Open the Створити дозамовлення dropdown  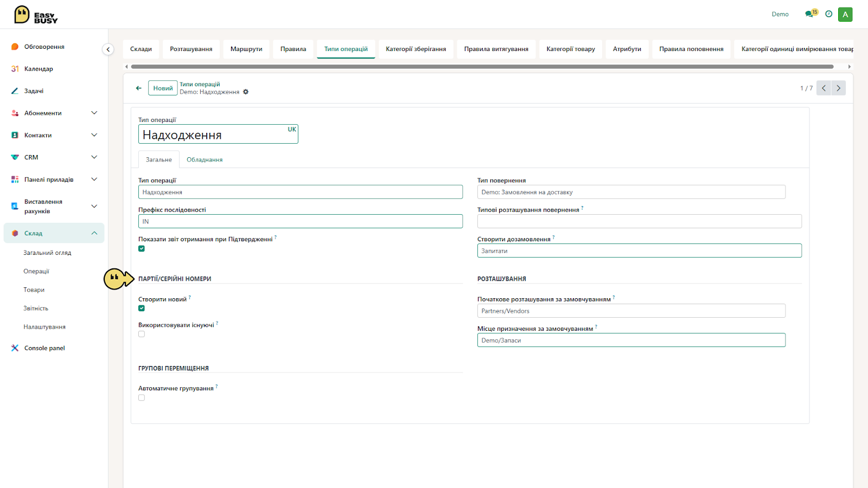tap(640, 251)
